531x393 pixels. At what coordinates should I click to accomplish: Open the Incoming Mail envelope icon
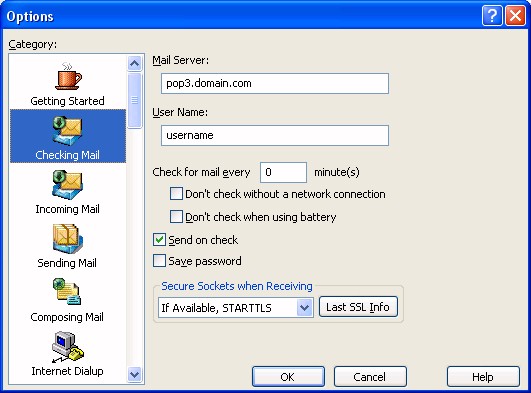[x=67, y=185]
